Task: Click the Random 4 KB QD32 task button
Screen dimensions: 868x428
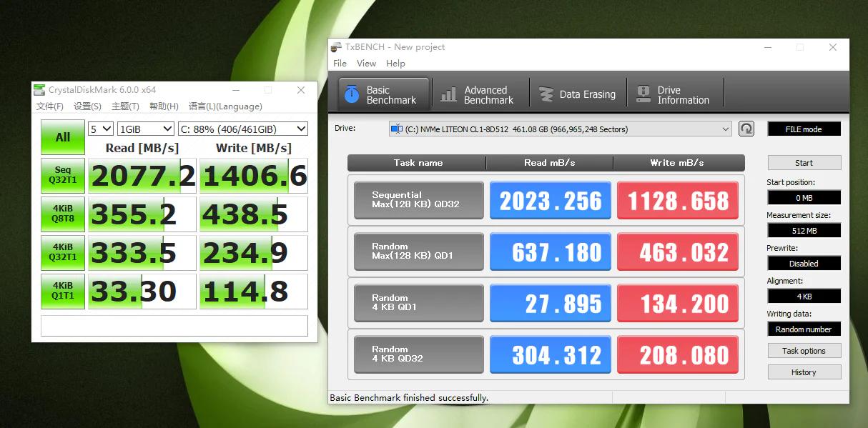Action: click(418, 354)
